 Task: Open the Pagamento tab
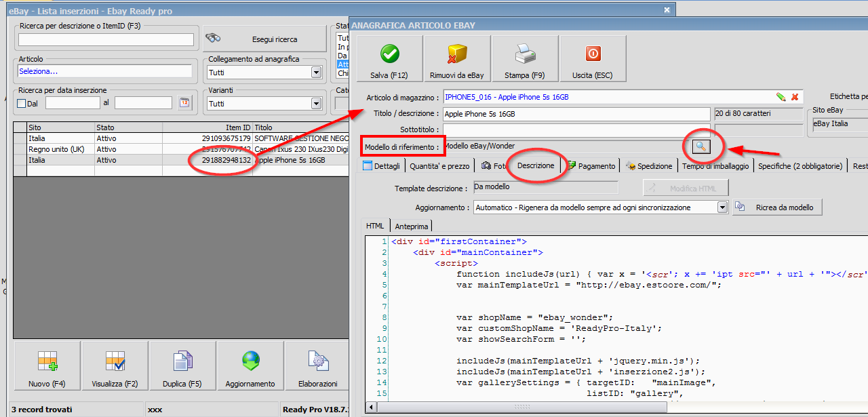(x=591, y=165)
